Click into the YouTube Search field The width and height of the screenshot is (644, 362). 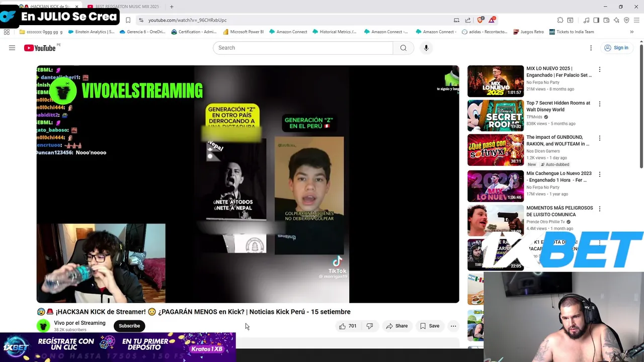tap(303, 48)
